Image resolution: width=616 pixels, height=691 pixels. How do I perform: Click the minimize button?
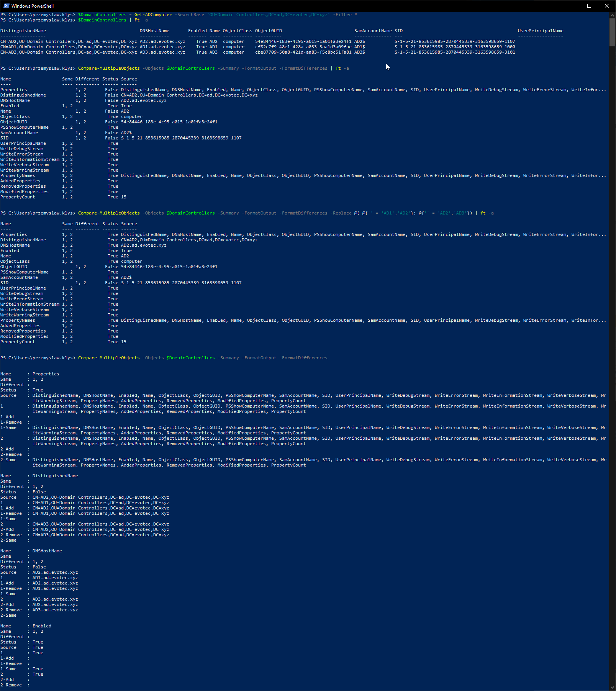571,6
